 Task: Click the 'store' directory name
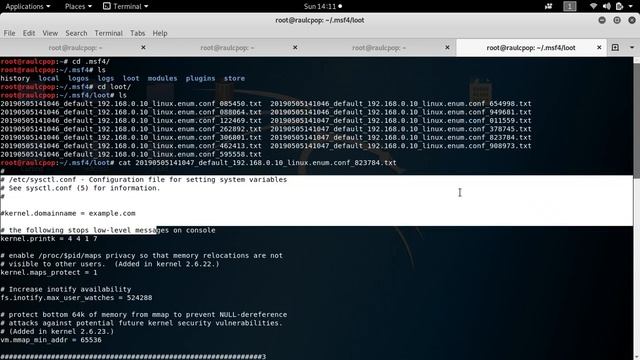coord(234,78)
